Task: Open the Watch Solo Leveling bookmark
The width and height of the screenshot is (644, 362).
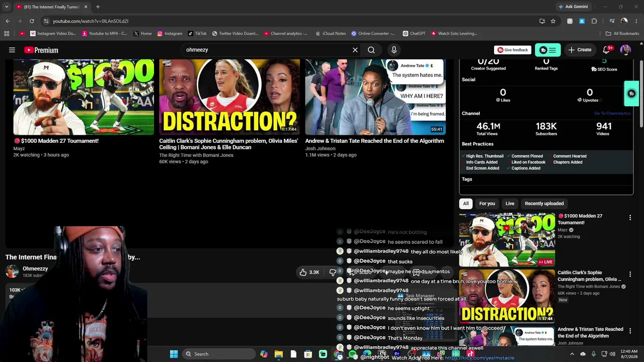Action: tap(454, 34)
